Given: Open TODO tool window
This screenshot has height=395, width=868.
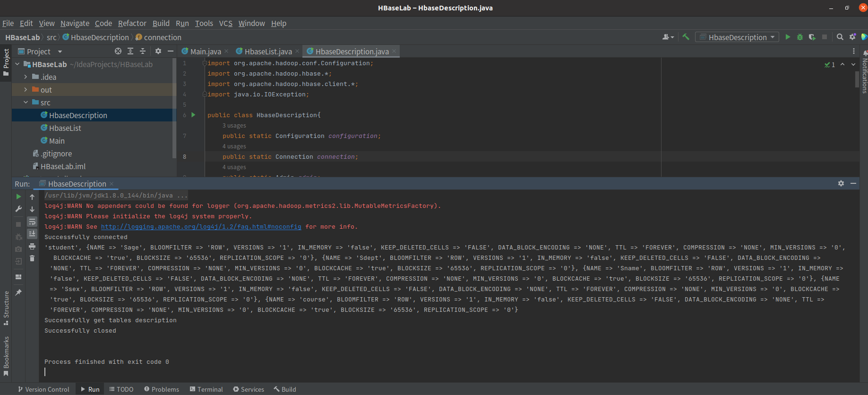Looking at the screenshot, I should (121, 389).
